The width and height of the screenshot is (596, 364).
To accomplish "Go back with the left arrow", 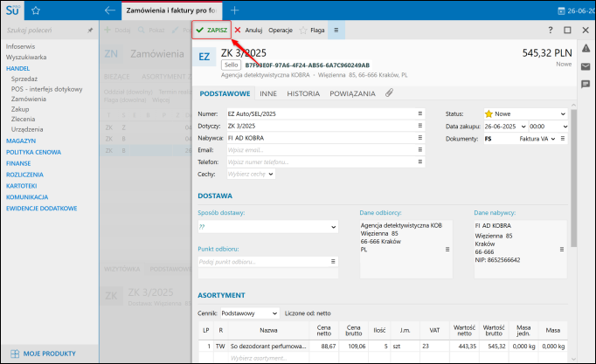I will tap(110, 10).
